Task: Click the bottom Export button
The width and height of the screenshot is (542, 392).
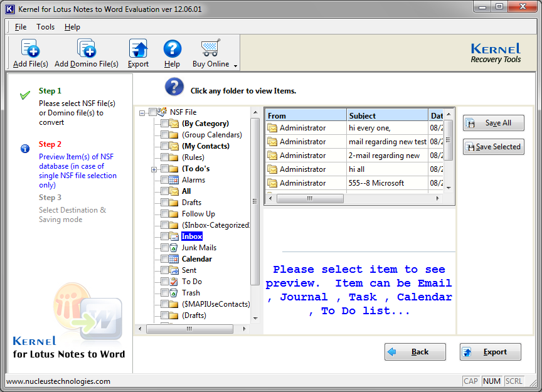Action: [490, 352]
